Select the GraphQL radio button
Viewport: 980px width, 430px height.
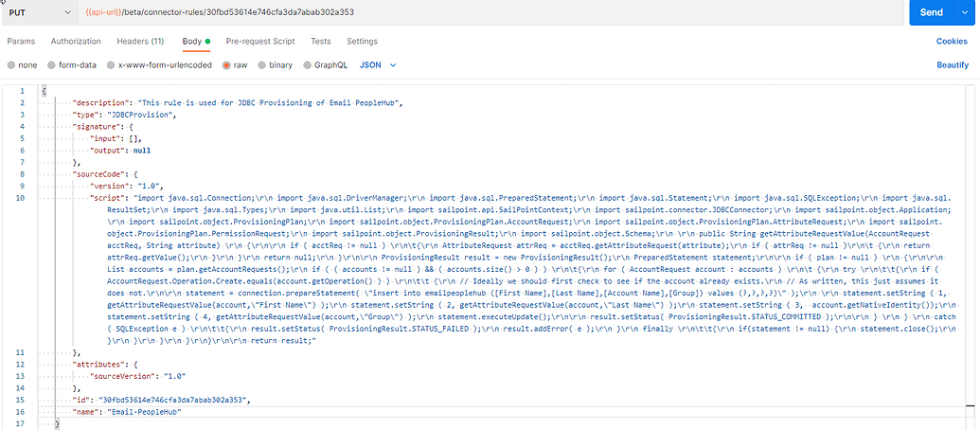(x=308, y=65)
